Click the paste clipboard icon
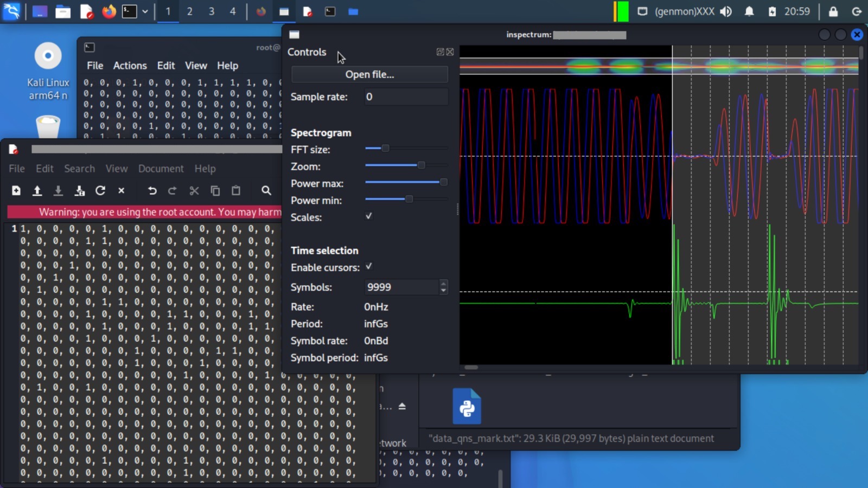The height and width of the screenshot is (488, 868). (236, 190)
